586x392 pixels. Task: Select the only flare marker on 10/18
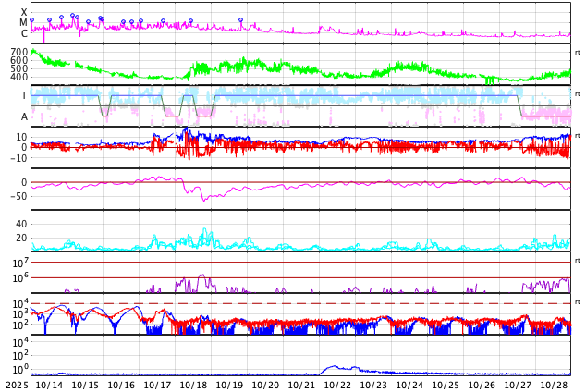[191, 21]
